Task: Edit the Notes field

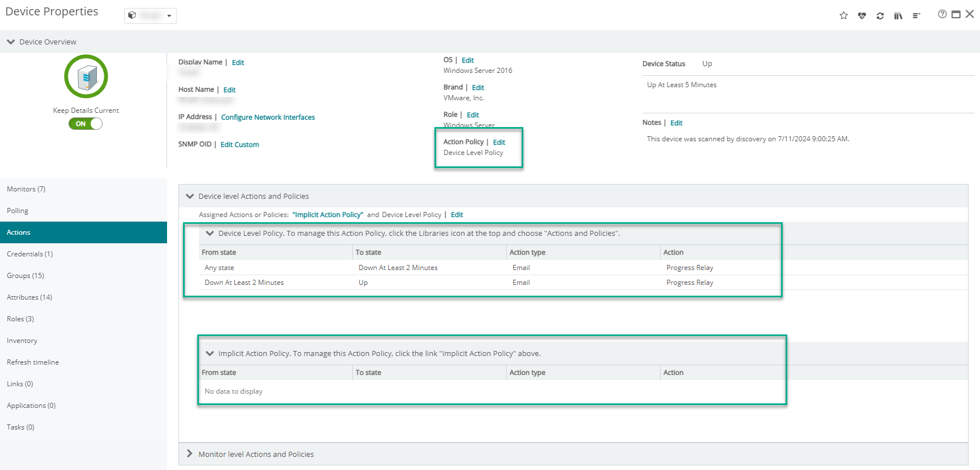Action: coord(676,123)
